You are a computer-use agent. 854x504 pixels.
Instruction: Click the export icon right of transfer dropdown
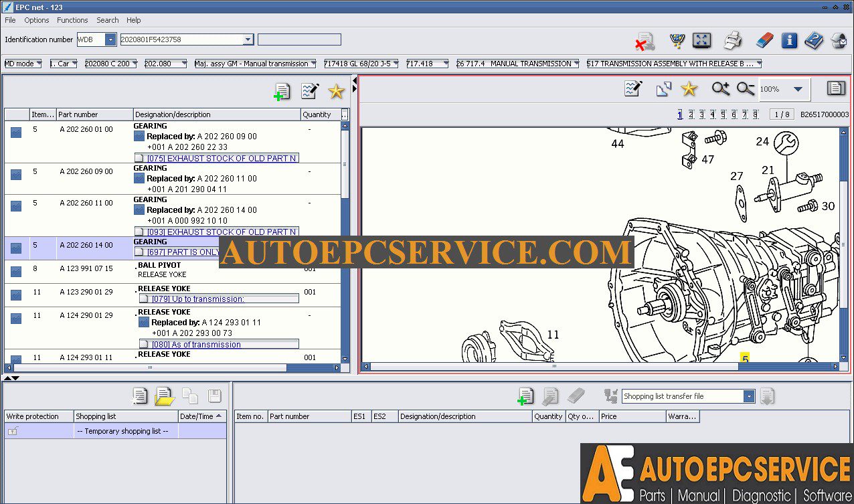click(767, 396)
